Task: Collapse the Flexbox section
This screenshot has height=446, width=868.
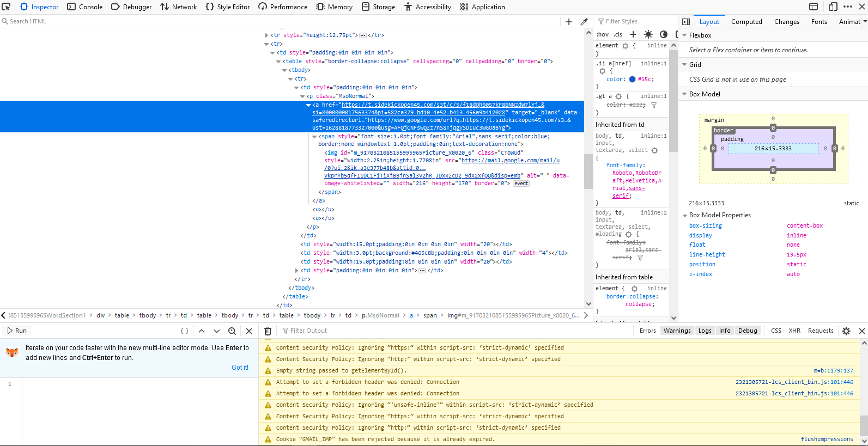Action: click(x=685, y=35)
